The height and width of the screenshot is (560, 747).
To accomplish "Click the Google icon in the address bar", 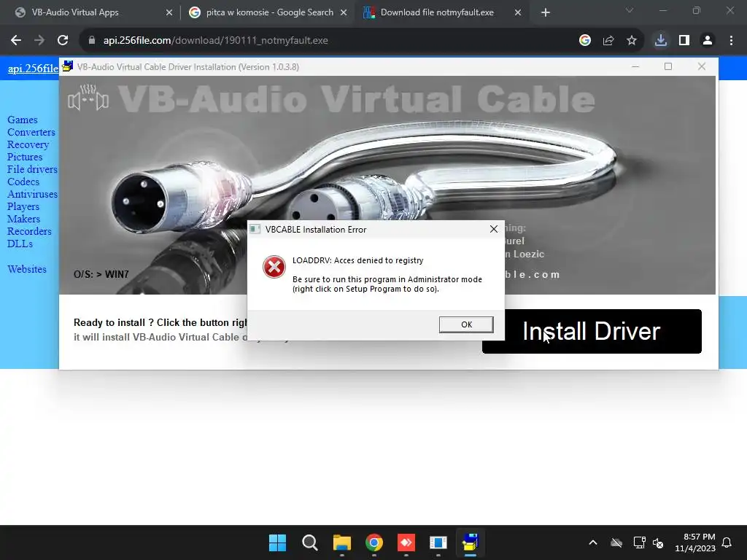I will click(585, 41).
